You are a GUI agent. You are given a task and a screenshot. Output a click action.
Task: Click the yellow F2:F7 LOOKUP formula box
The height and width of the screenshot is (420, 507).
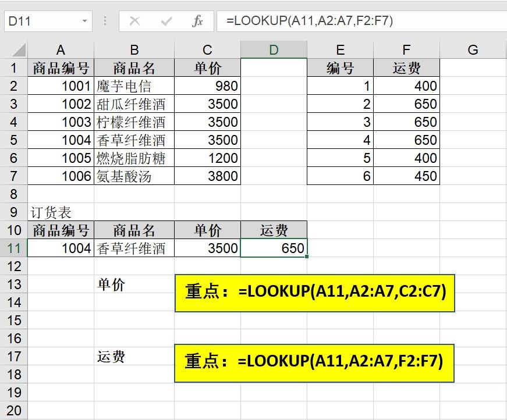pos(314,362)
